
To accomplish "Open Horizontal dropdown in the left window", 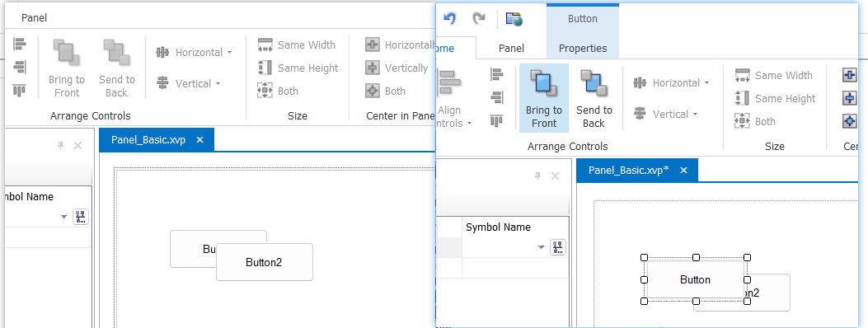I will tap(194, 53).
